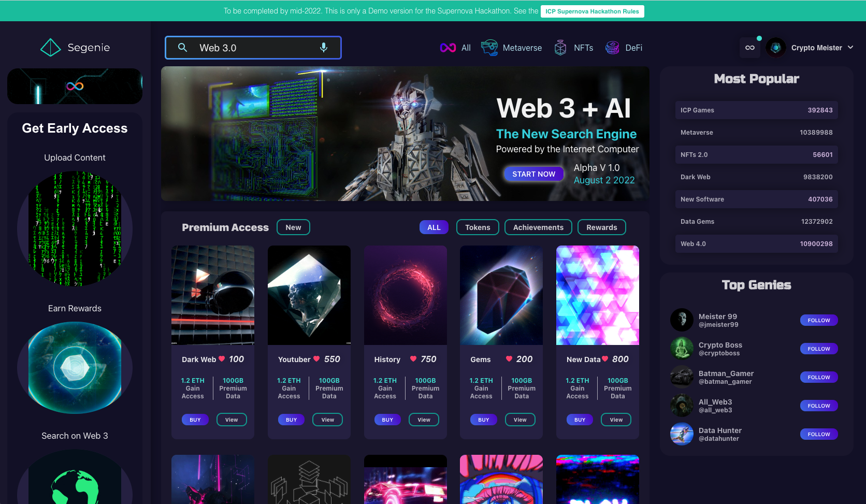The width and height of the screenshot is (866, 504).
Task: Open the Youtuber card diamond thumbnail
Action: coord(309,295)
